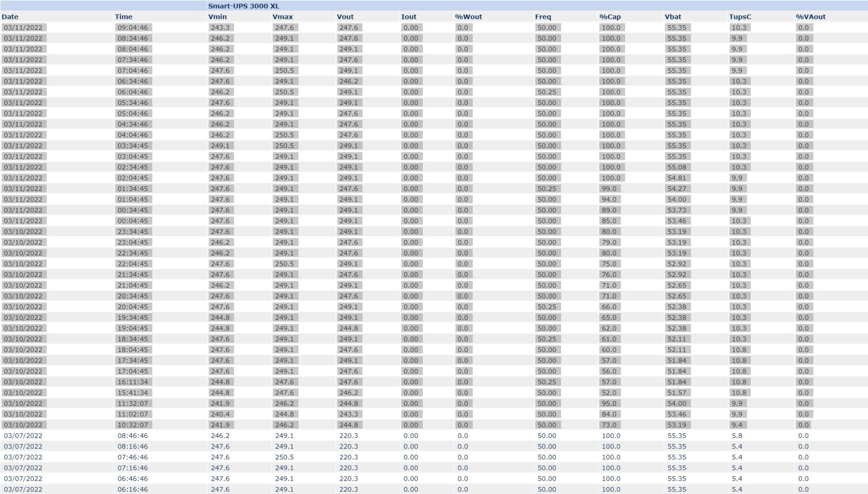The width and height of the screenshot is (868, 494).
Task: Select Vmax 250.5 in the 07:04:46 row
Action: 284,70
